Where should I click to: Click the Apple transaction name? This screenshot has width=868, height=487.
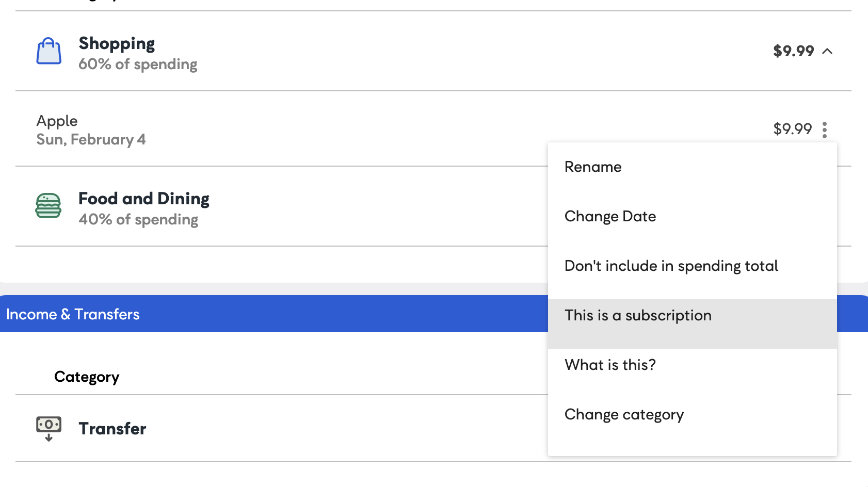pos(57,121)
